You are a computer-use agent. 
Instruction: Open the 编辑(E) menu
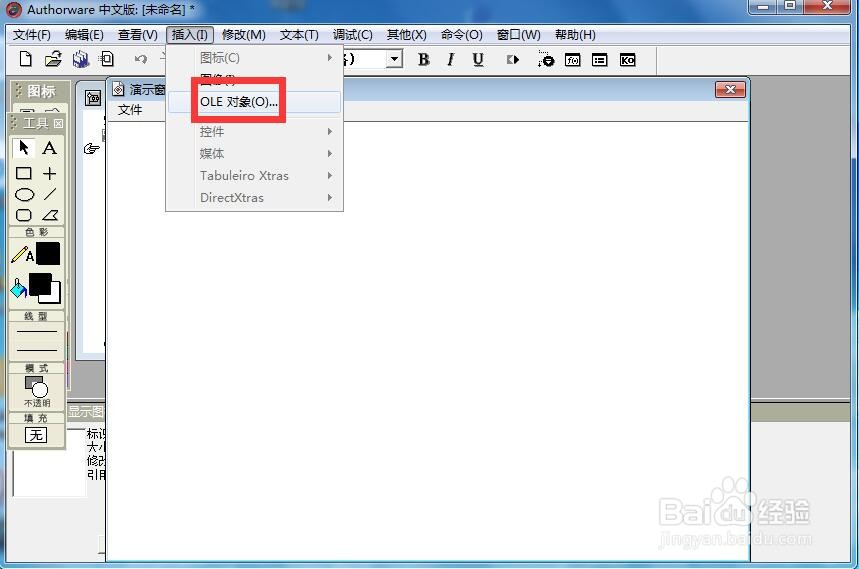(84, 35)
